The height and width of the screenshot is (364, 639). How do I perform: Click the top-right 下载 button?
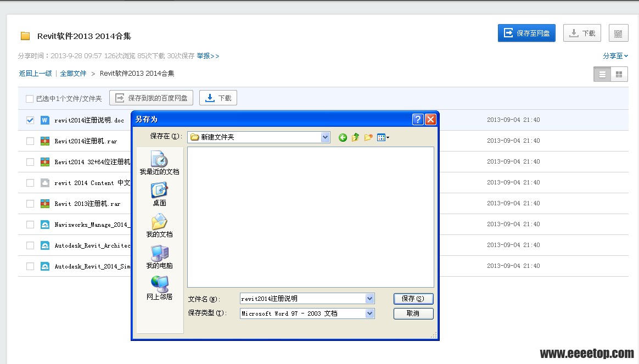(582, 33)
